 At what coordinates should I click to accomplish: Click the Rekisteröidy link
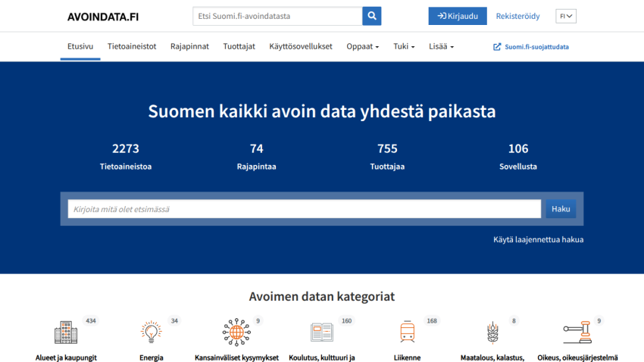pyautogui.click(x=517, y=16)
